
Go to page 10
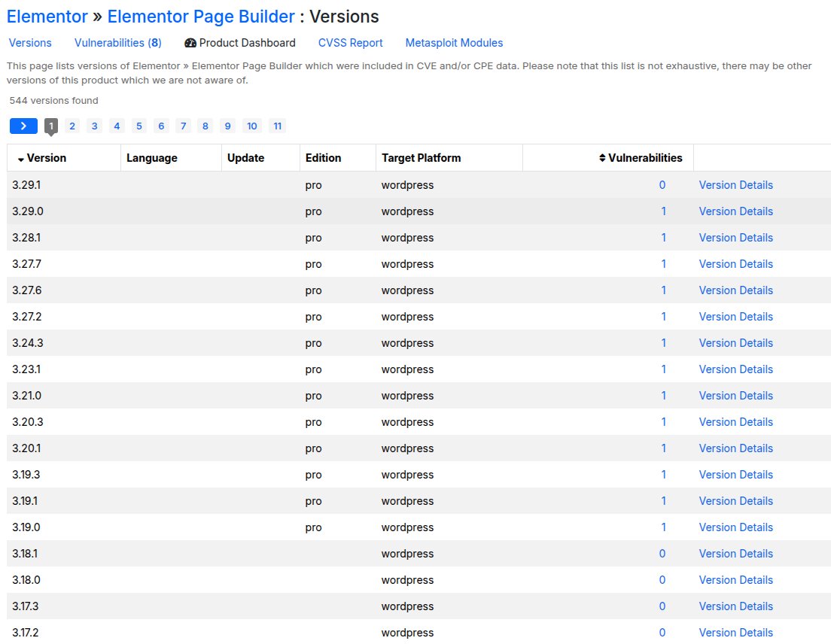pos(251,126)
